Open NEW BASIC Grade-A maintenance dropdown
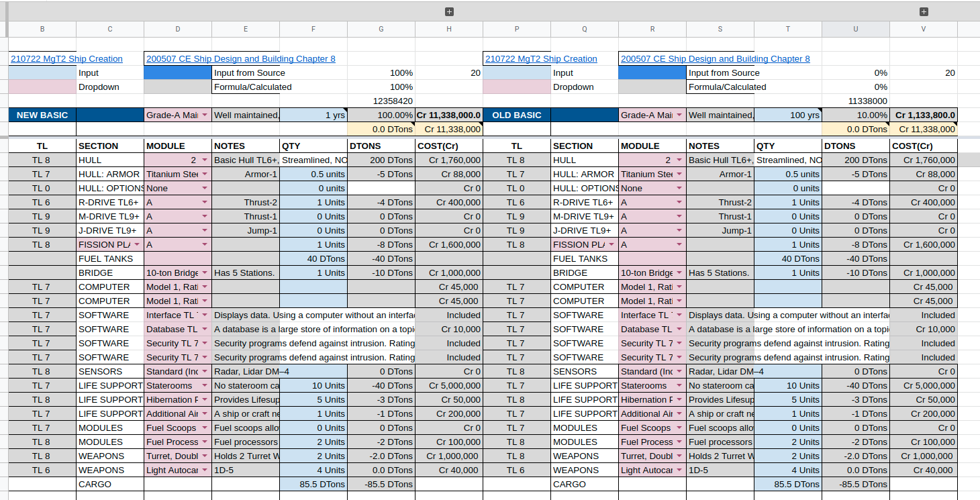This screenshot has width=980, height=500. coord(204,115)
